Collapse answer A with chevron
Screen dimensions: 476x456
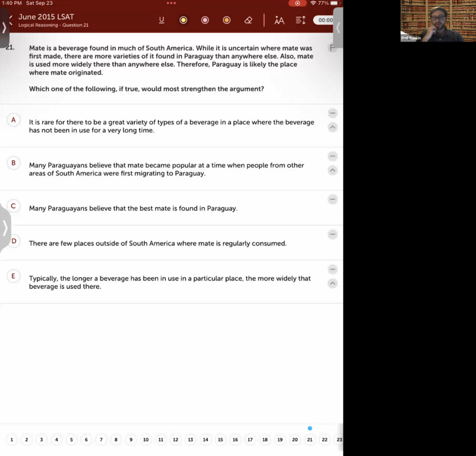(x=333, y=127)
